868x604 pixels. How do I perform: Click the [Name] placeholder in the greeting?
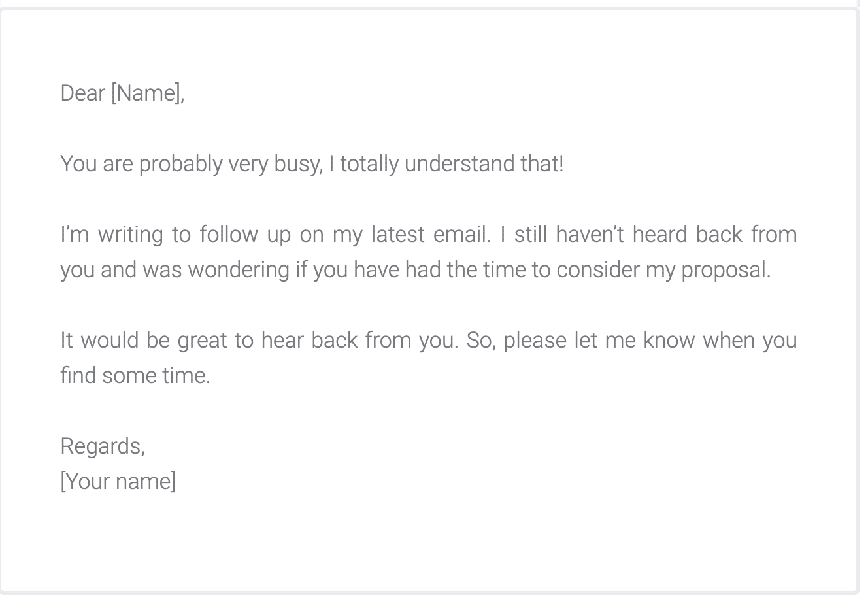click(147, 93)
